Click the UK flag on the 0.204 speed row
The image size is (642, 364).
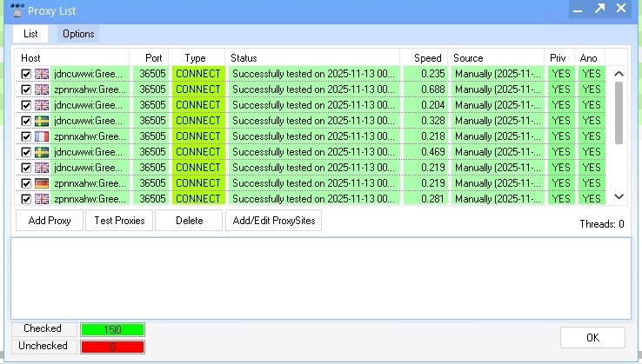(41, 105)
